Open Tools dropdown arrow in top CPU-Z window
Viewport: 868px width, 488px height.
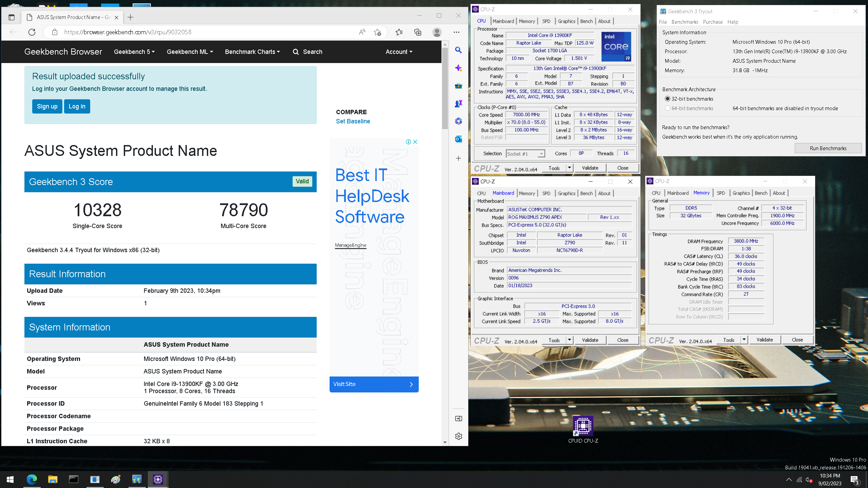coord(569,168)
